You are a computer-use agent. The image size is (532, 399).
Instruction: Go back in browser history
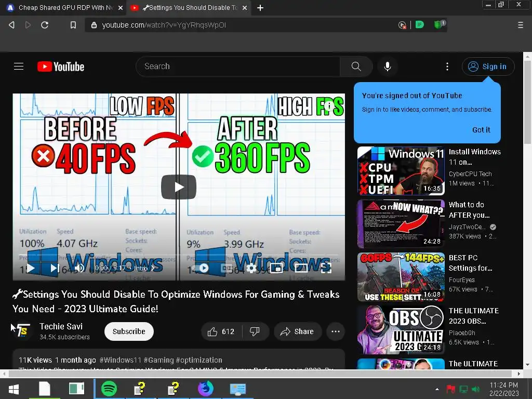coord(11,25)
